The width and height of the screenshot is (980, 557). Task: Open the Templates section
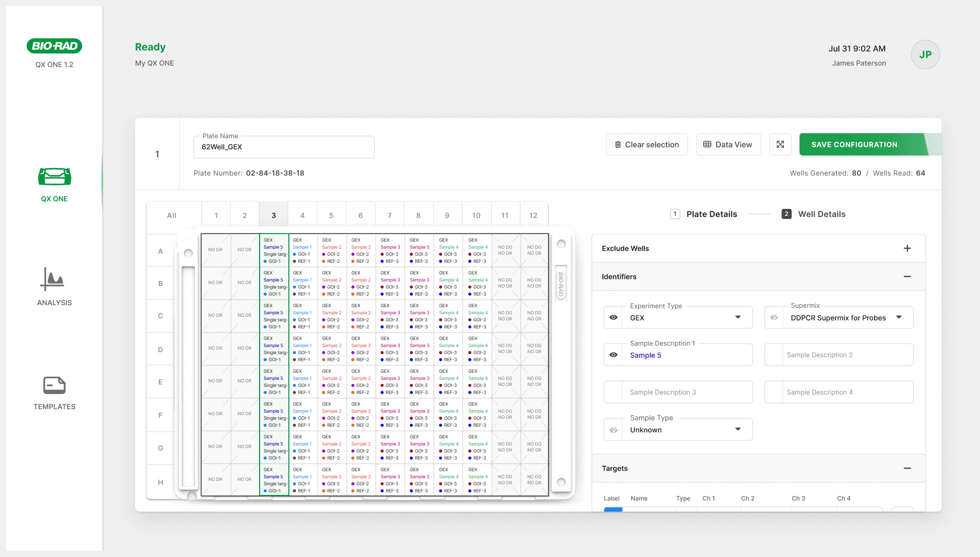[54, 393]
